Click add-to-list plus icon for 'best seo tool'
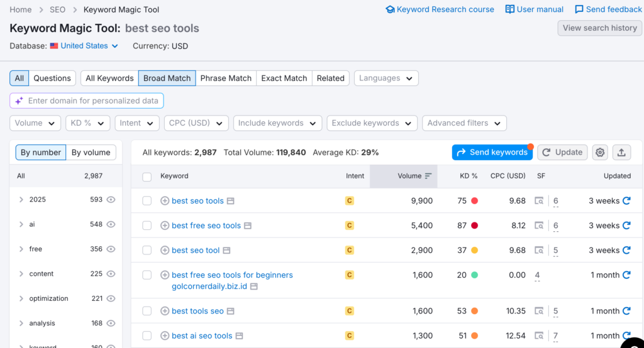 click(165, 250)
